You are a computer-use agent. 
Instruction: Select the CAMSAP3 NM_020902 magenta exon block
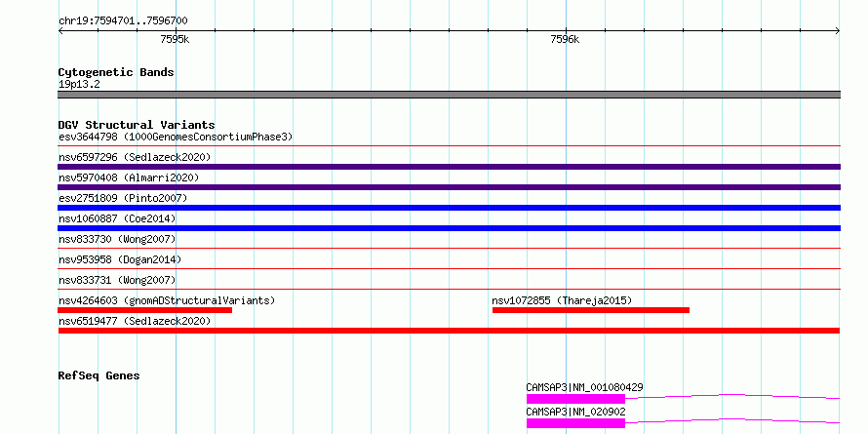click(575, 423)
